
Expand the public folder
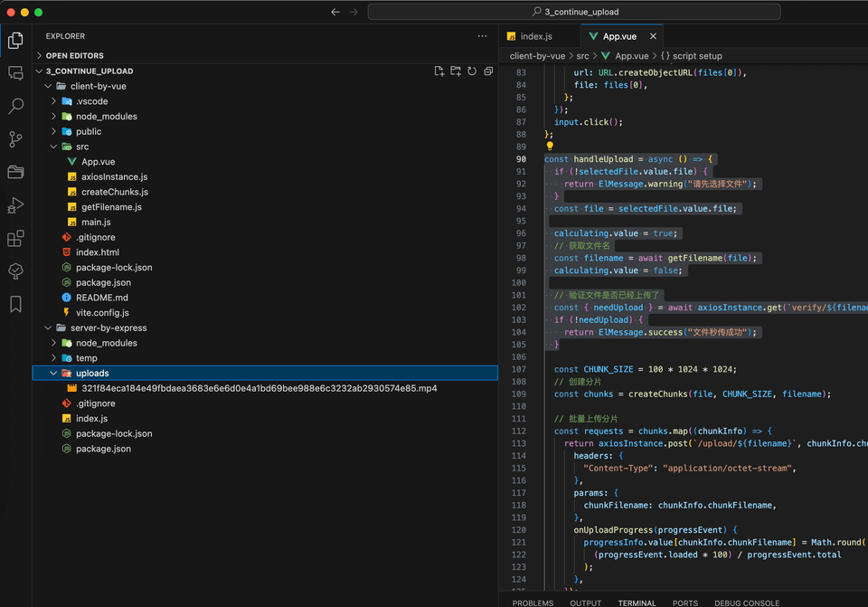click(x=265, y=131)
